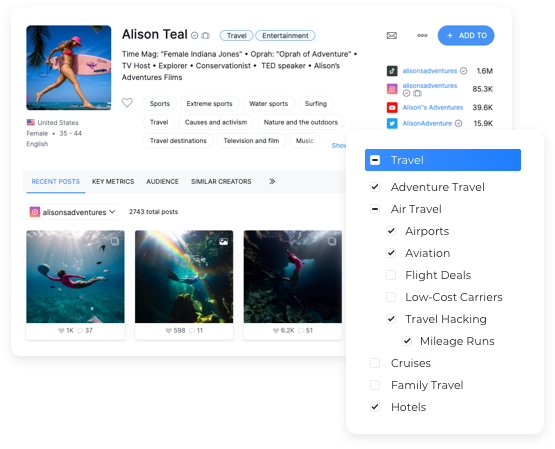
Task: Uncheck the Adventure Travel checkbox
Action: [x=375, y=187]
